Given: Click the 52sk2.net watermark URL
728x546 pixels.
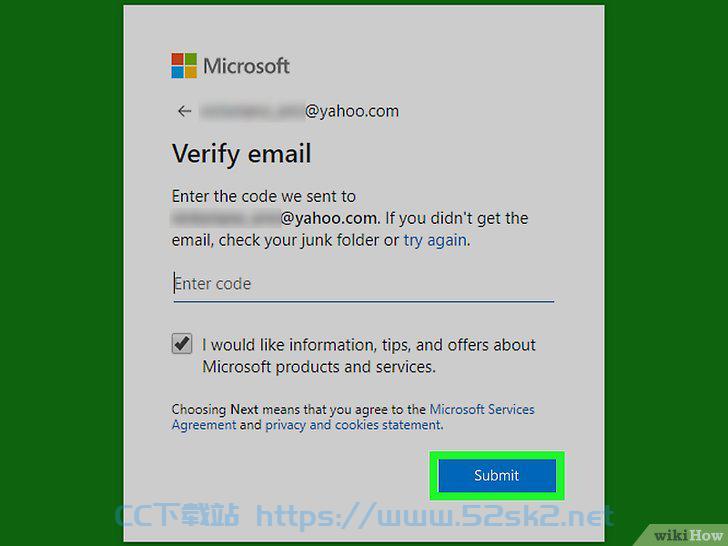Looking at the screenshot, I should click(434, 517).
